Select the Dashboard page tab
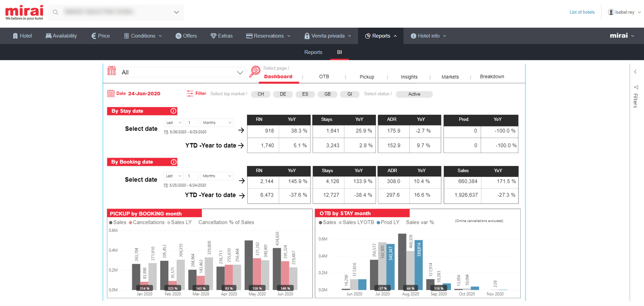This screenshot has height=306, width=644. click(278, 77)
